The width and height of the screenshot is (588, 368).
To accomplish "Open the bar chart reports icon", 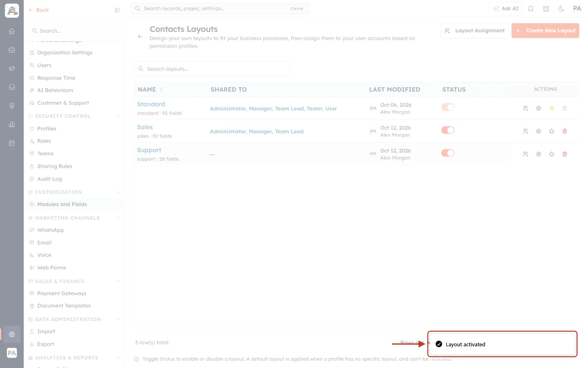I will tap(12, 124).
